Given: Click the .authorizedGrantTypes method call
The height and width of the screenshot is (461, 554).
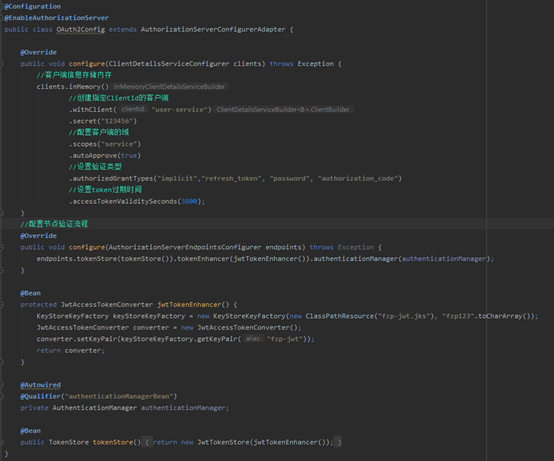Looking at the screenshot, I should 111,178.
